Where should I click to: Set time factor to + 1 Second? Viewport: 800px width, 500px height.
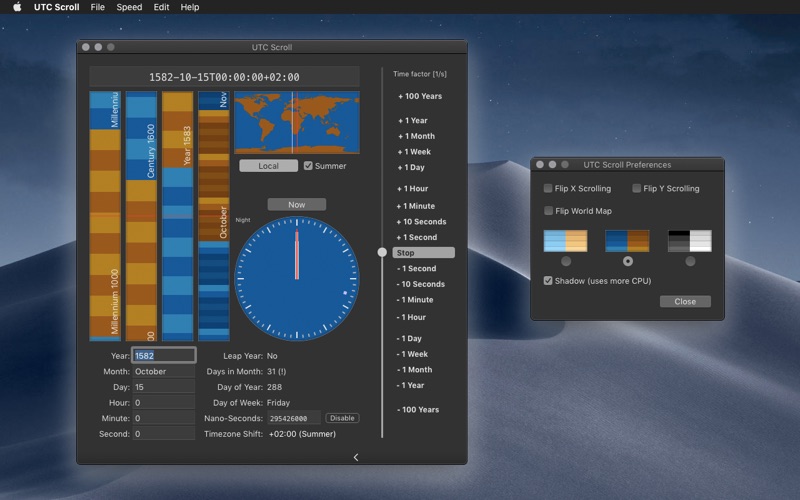coord(417,237)
